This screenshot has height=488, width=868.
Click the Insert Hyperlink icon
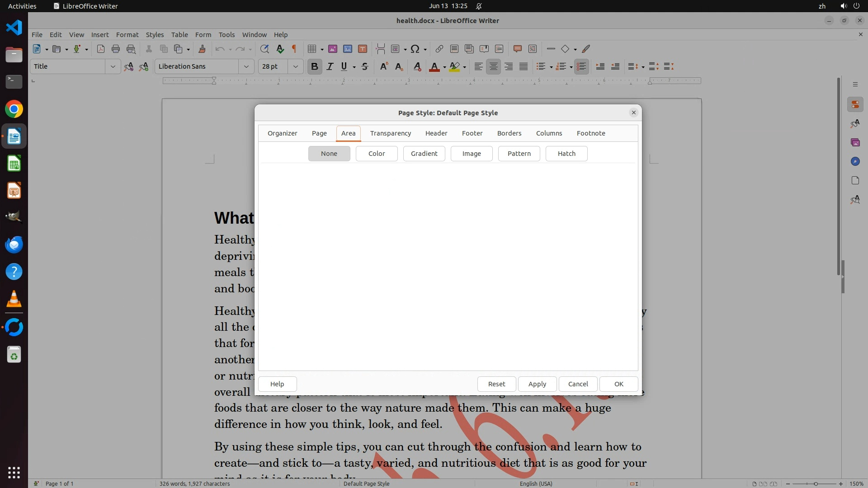tap(439, 49)
